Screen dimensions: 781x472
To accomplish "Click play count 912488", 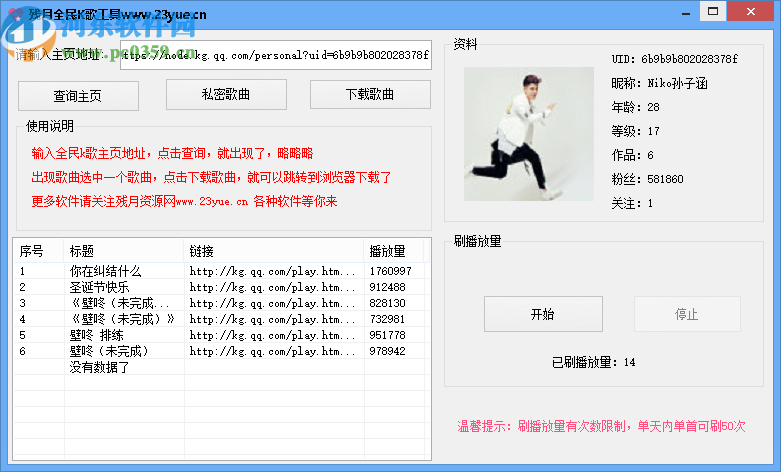I will tap(388, 287).
